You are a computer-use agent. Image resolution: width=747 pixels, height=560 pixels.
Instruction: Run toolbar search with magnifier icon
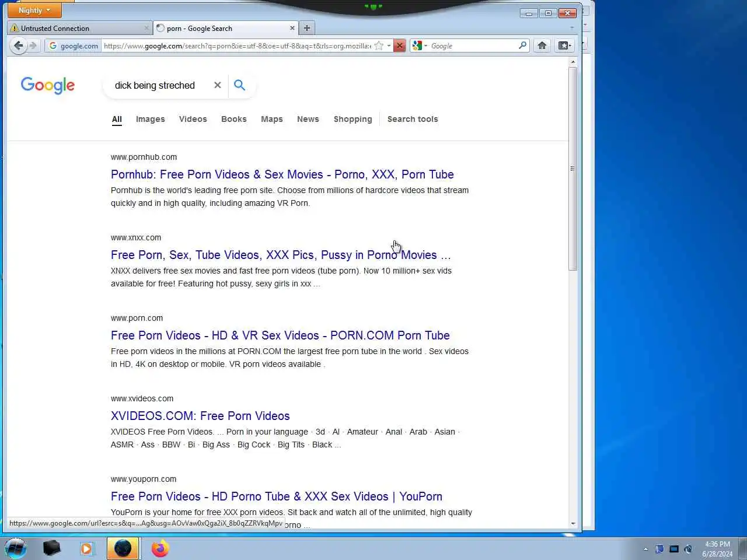click(x=523, y=45)
